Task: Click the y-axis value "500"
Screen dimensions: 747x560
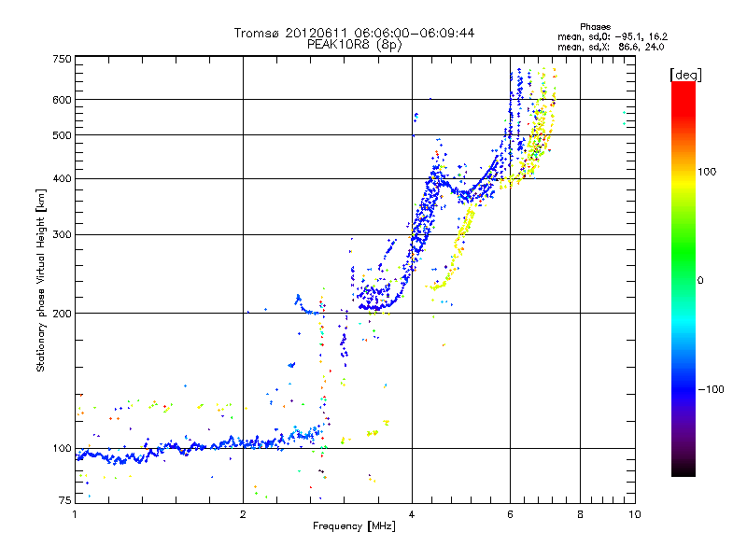Action: pyautogui.click(x=63, y=135)
